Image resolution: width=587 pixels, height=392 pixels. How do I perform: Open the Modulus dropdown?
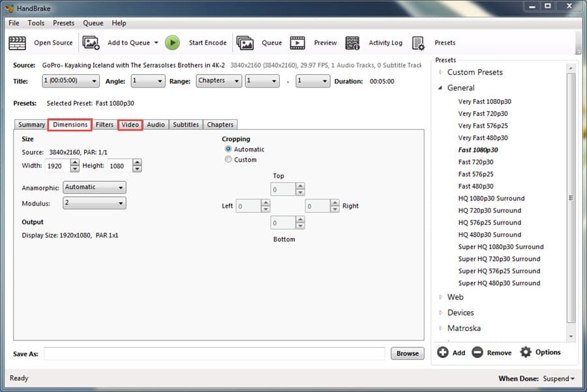coord(94,204)
